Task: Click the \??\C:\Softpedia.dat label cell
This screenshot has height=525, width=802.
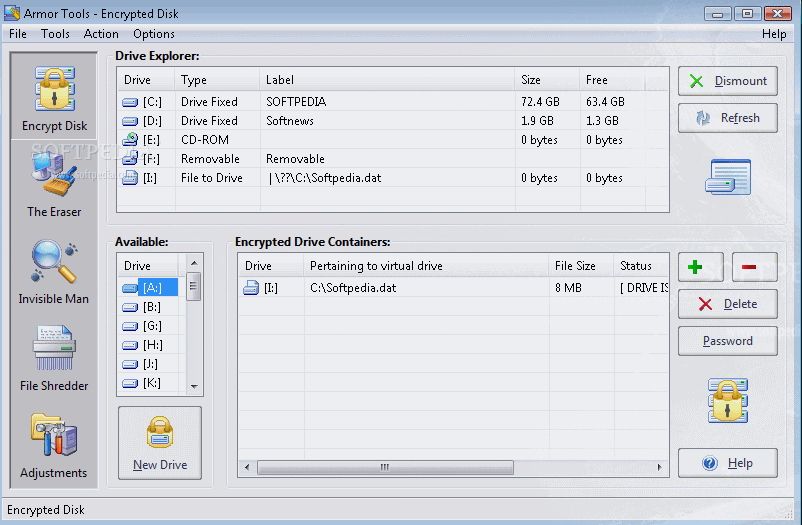Action: pos(325,178)
